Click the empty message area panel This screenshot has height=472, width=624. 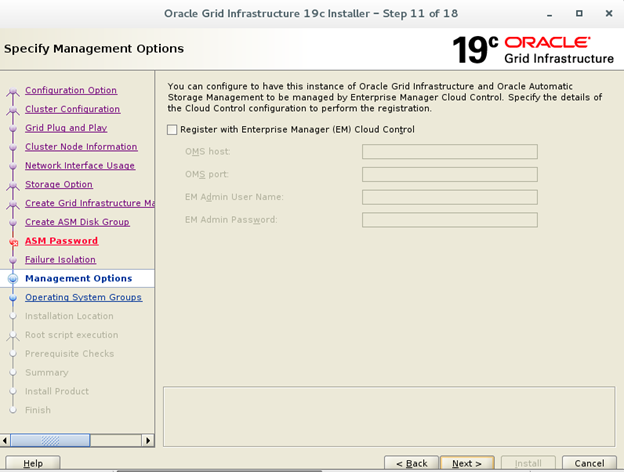pyautogui.click(x=389, y=416)
